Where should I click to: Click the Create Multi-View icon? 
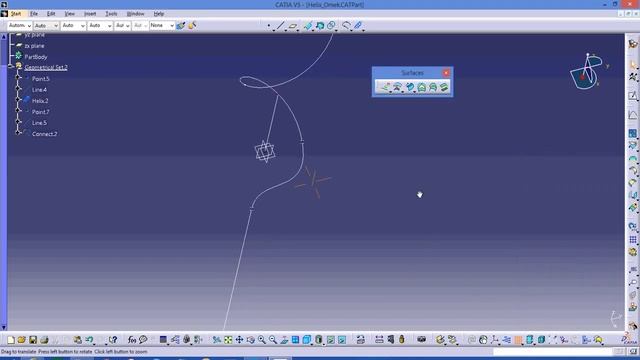(x=295, y=340)
